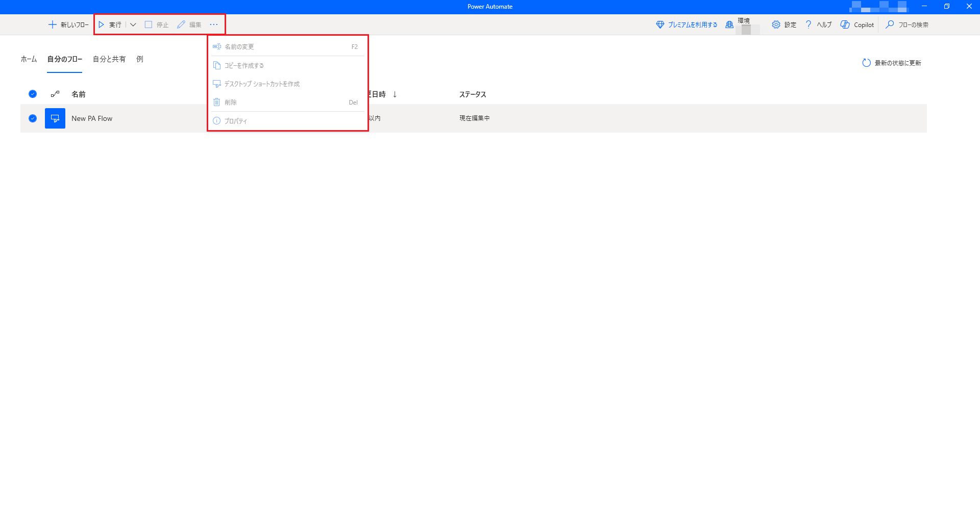Click the ヘルプ question mark icon
Viewport: 980px width, 529px height.
pyautogui.click(x=808, y=24)
